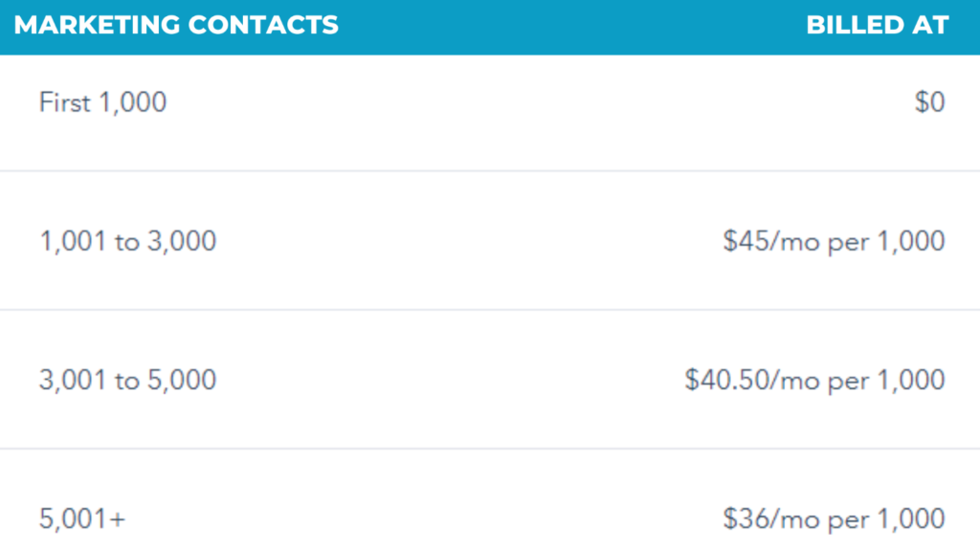Click the word 'MARKETING' in the header
This screenshot has width=980, height=551.
[x=98, y=25]
